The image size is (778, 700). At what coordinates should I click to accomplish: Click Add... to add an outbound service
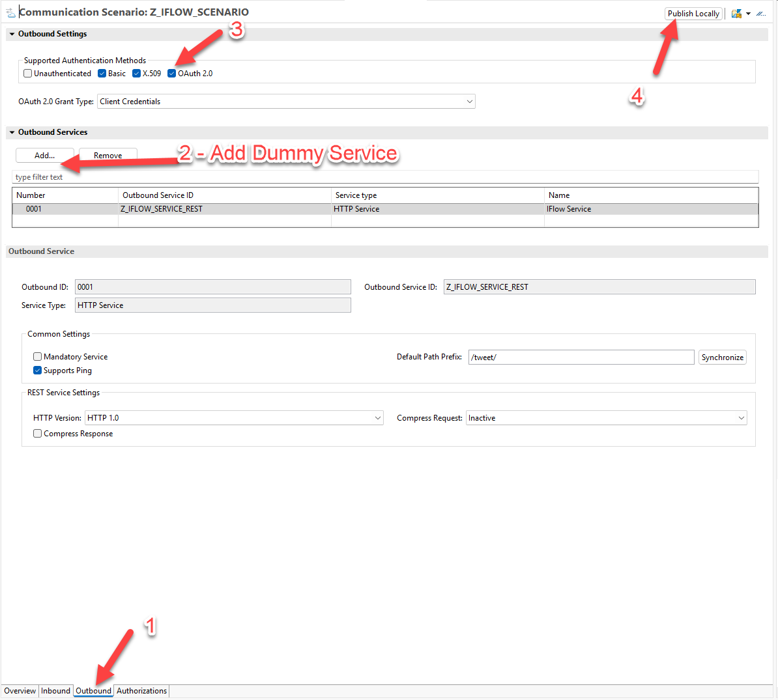click(x=44, y=156)
